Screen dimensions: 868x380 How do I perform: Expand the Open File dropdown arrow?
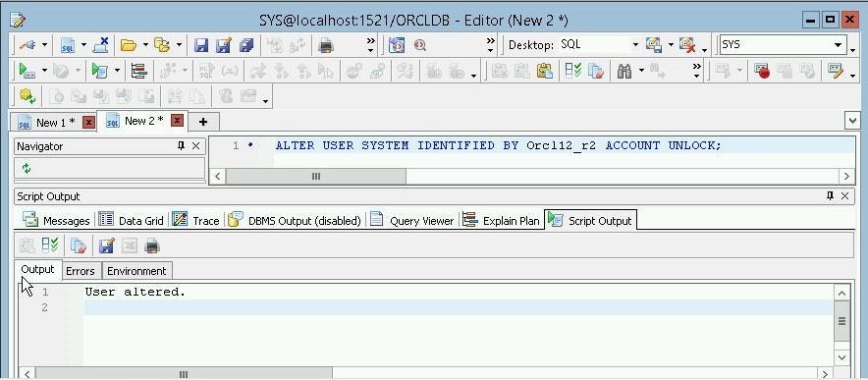pyautogui.click(x=145, y=45)
